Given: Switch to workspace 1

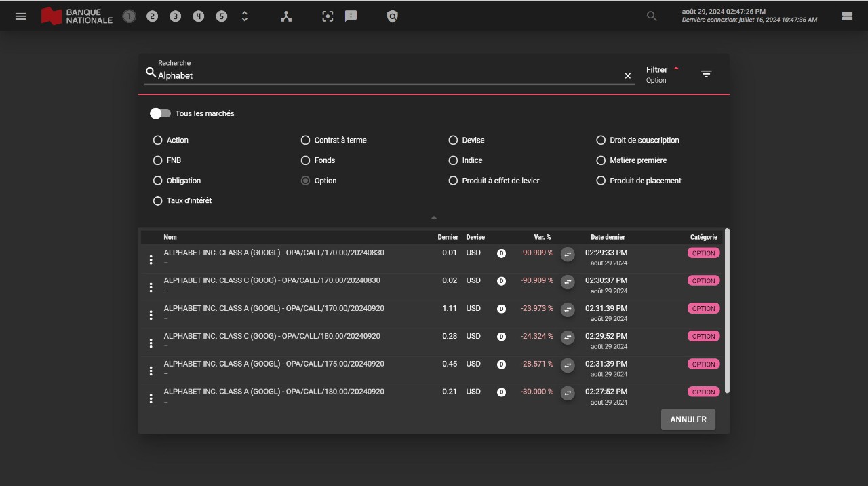Looking at the screenshot, I should [129, 16].
